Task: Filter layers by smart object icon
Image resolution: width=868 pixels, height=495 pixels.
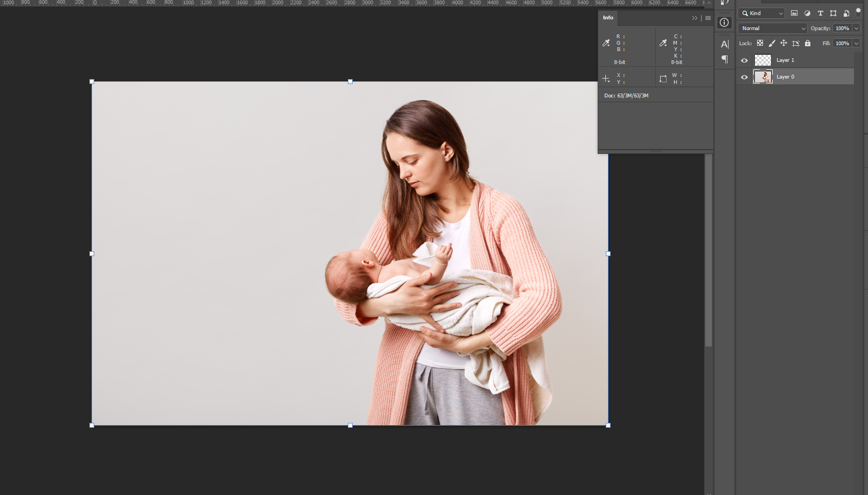Action: tap(846, 13)
